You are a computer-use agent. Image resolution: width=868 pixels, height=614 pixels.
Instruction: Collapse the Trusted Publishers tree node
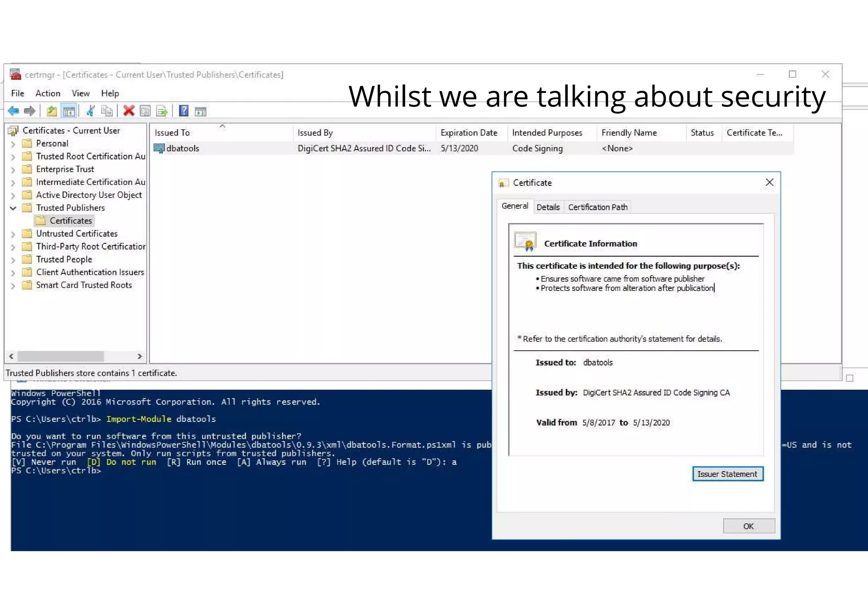(x=13, y=208)
